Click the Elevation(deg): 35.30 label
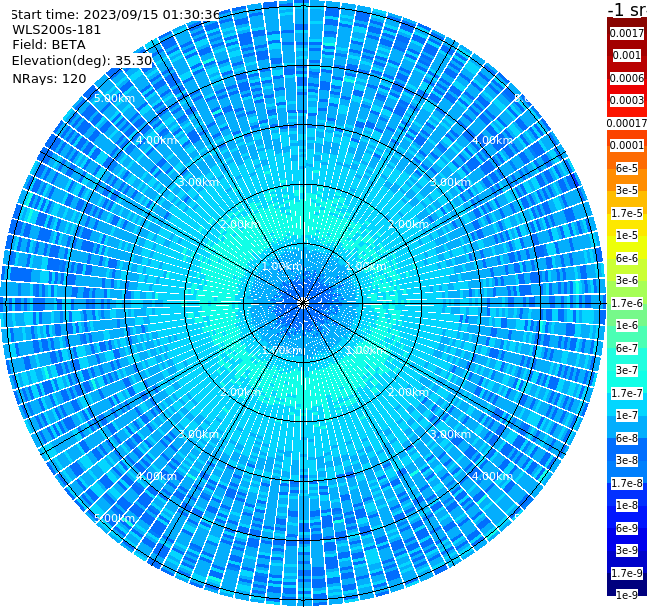The image size is (647, 607). [82, 61]
